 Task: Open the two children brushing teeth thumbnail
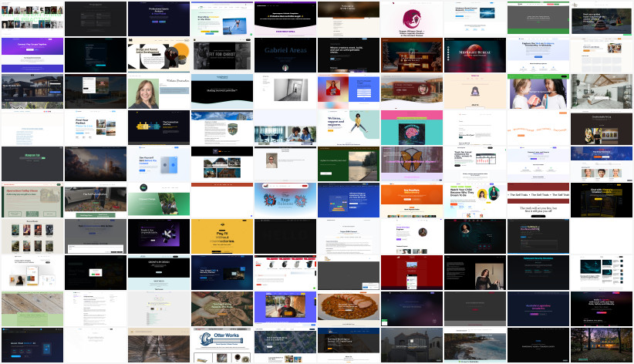(538, 92)
